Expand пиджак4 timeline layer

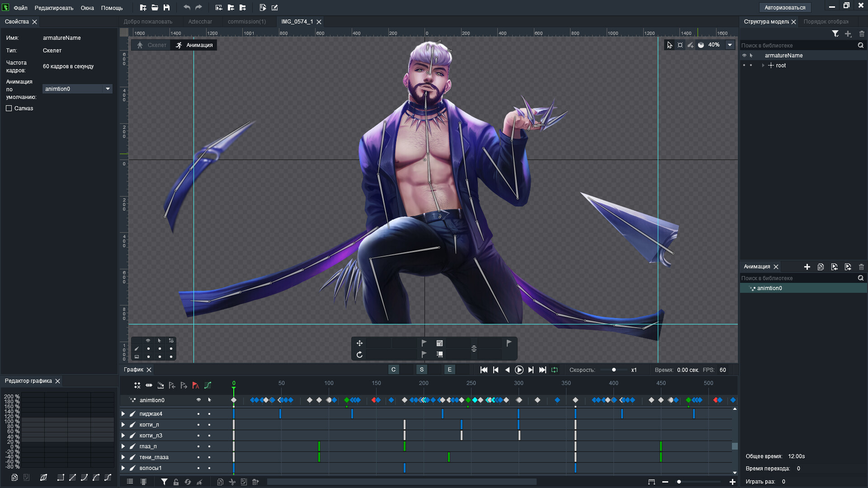tap(123, 414)
